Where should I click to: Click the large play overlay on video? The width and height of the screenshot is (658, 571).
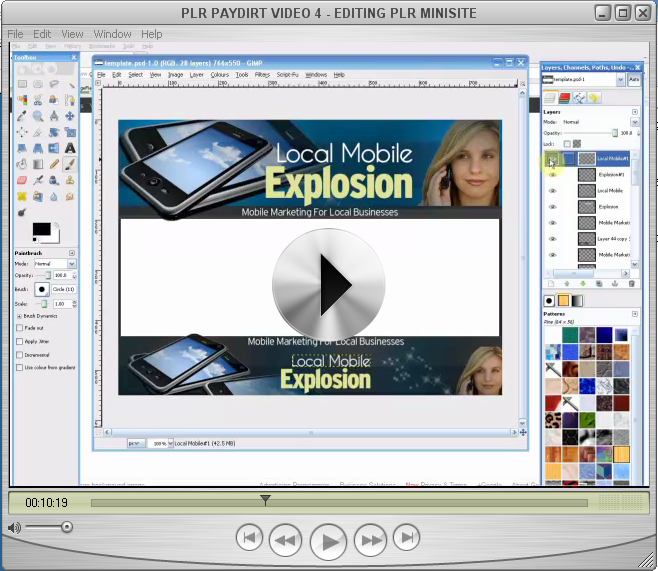329,285
